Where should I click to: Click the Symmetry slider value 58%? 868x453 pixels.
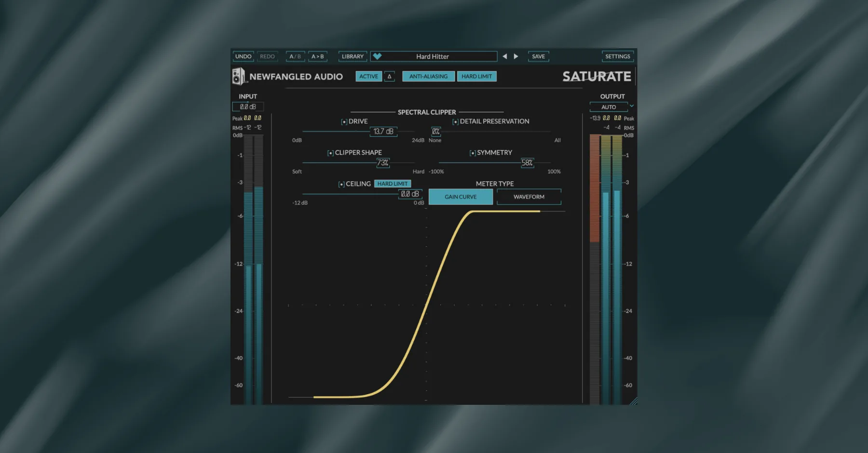point(527,163)
